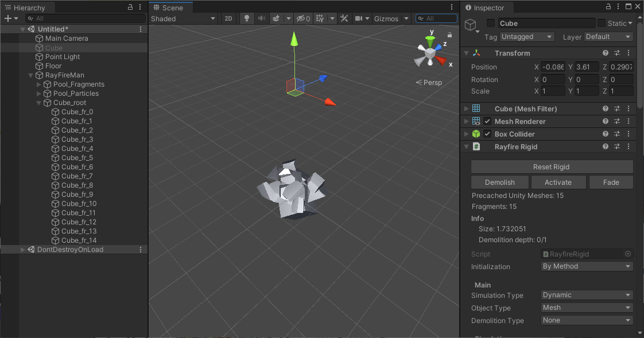
Task: Click the Fade button
Action: [x=611, y=182]
